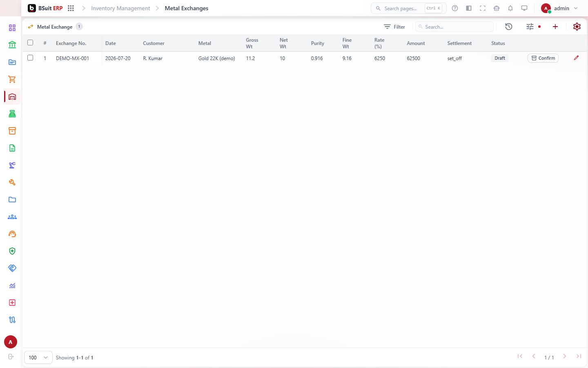Open the bank building module in sidebar
Viewport: 588px width, 368px height.
pos(12,45)
